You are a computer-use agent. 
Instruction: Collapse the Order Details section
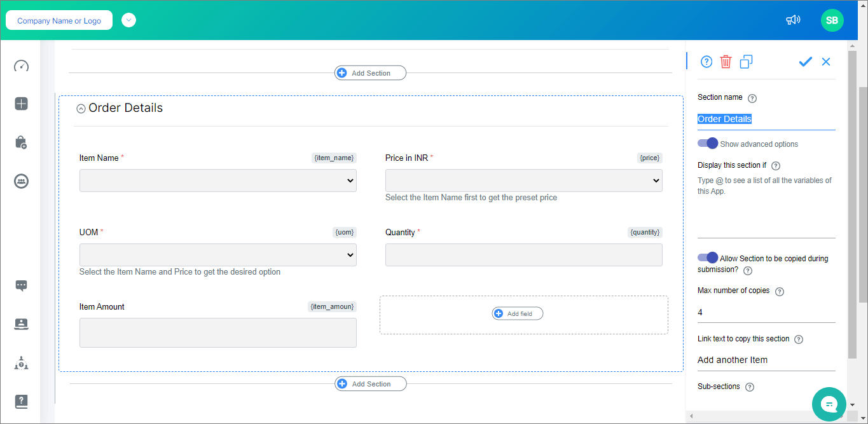pos(81,108)
